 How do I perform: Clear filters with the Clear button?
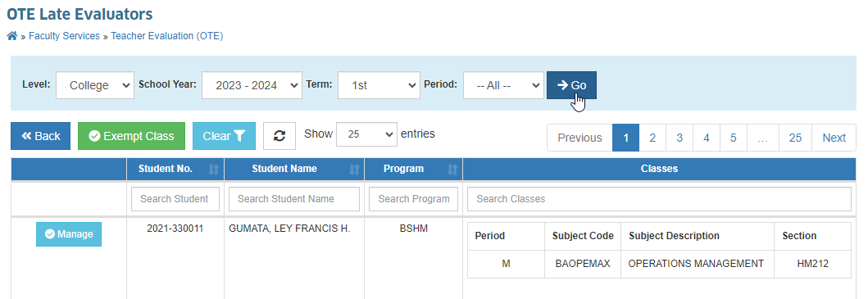(225, 136)
